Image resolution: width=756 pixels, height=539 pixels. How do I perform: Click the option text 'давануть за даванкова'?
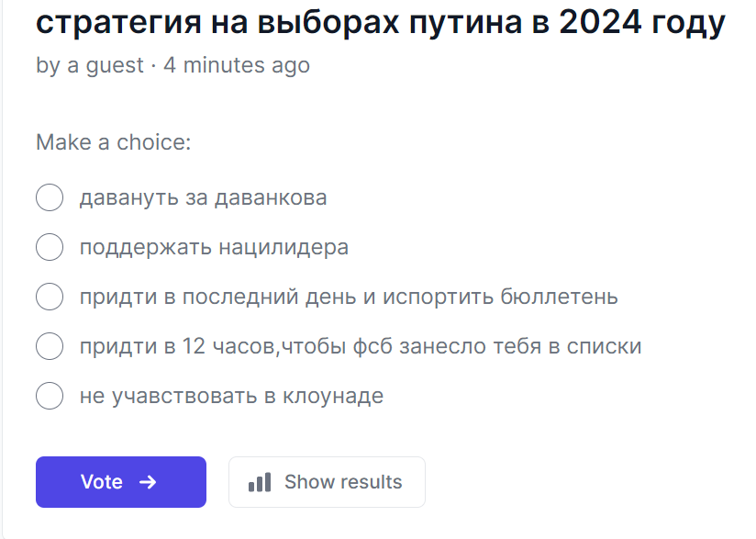(x=203, y=197)
